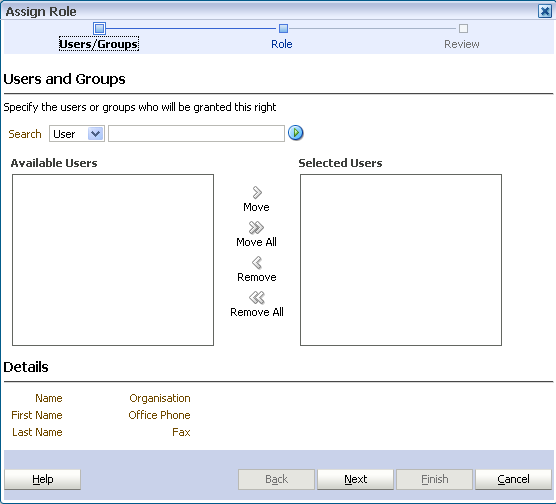Click the Remove All text label
The width and height of the screenshot is (556, 504).
(257, 312)
